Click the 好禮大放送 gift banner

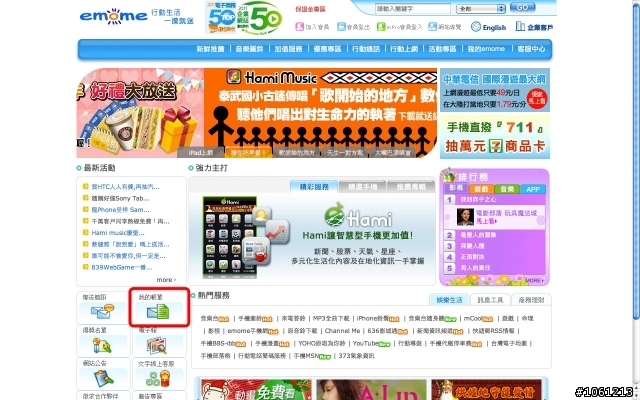pyautogui.click(x=140, y=113)
